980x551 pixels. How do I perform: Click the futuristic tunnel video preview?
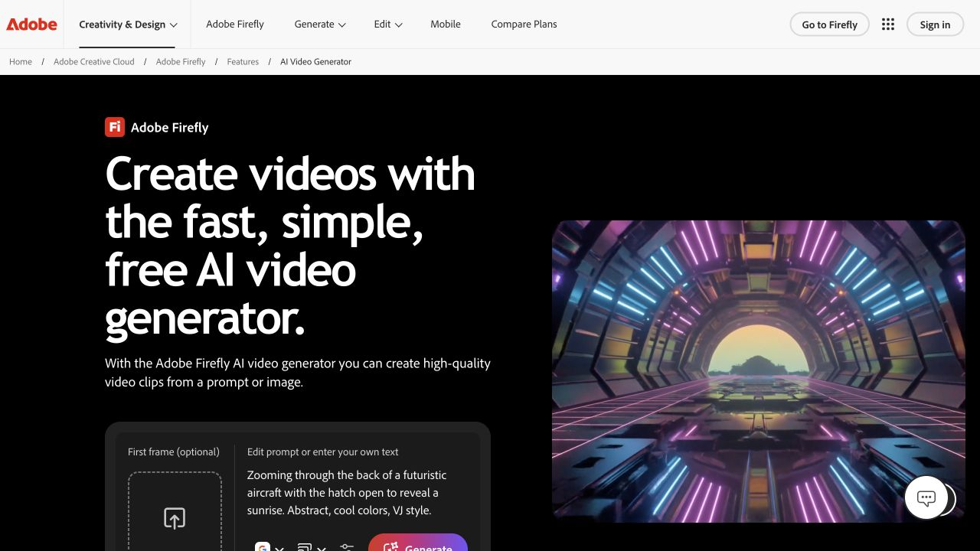[759, 371]
